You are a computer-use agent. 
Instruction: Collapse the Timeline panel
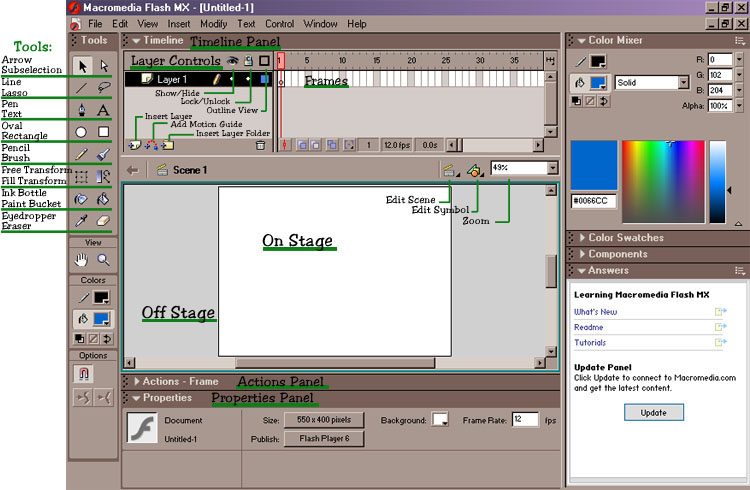click(136, 41)
